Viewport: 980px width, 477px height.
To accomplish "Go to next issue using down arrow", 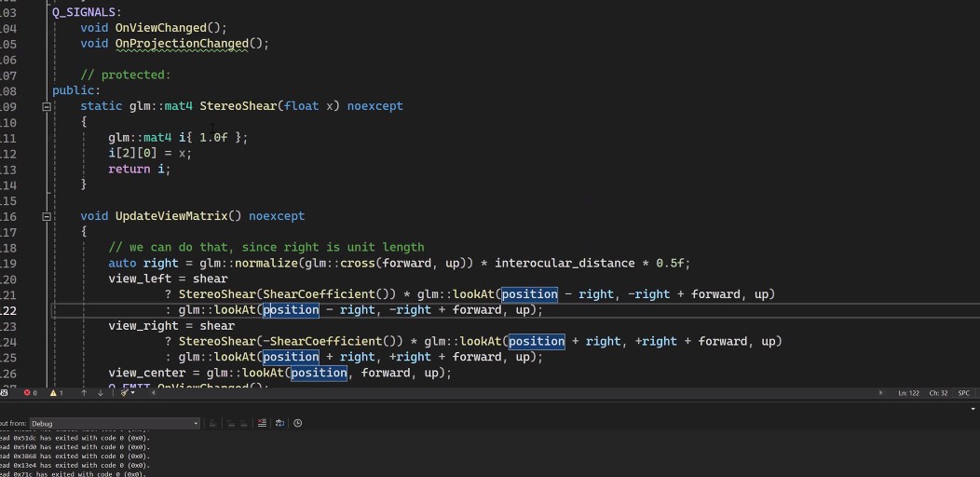I will point(101,393).
